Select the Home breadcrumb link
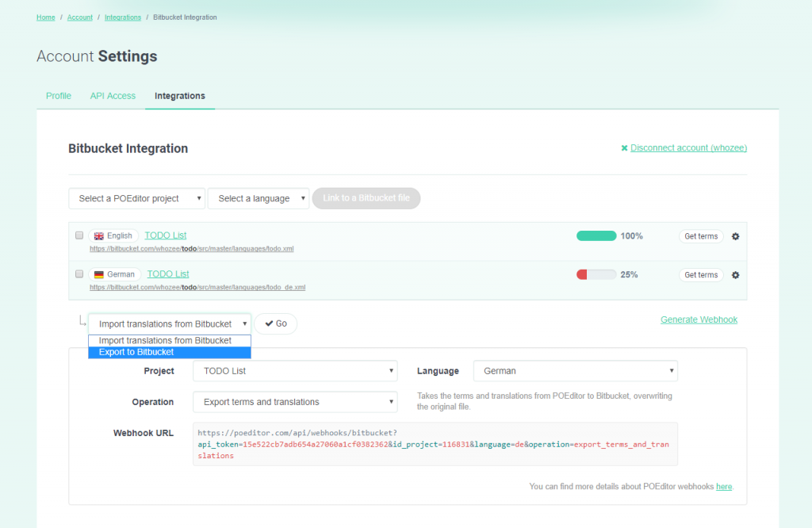This screenshot has height=528, width=812. coord(45,17)
